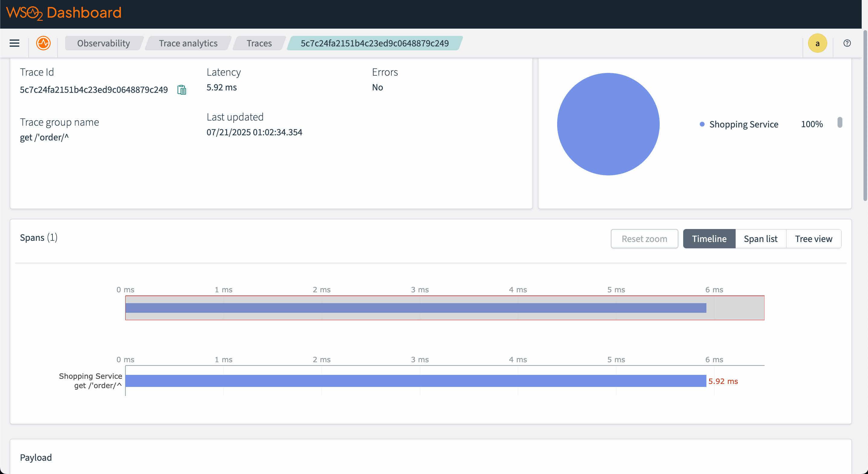Image resolution: width=868 pixels, height=474 pixels.
Task: Select the Shopping Service span bar
Action: (x=415, y=381)
